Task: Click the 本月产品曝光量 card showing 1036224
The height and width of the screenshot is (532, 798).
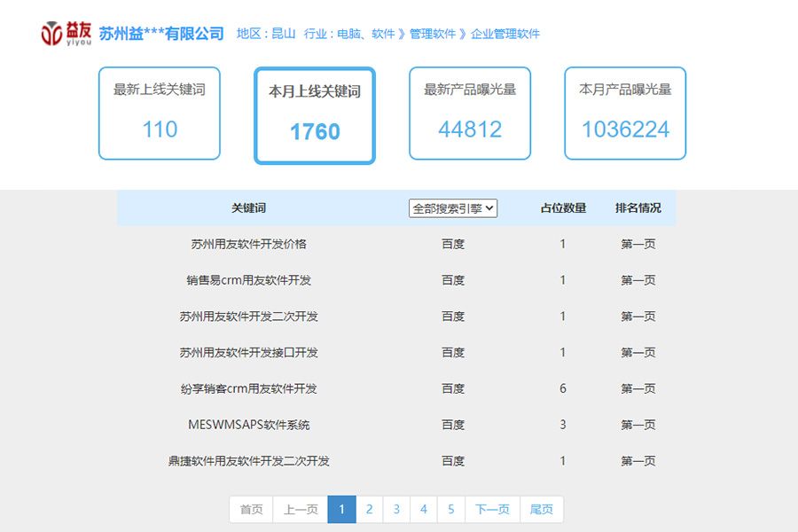Action: click(624, 113)
